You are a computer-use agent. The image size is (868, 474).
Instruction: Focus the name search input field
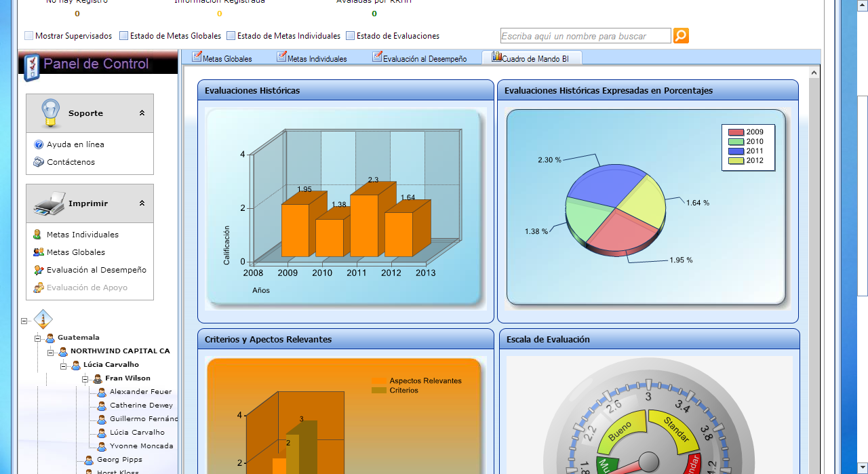[586, 36]
